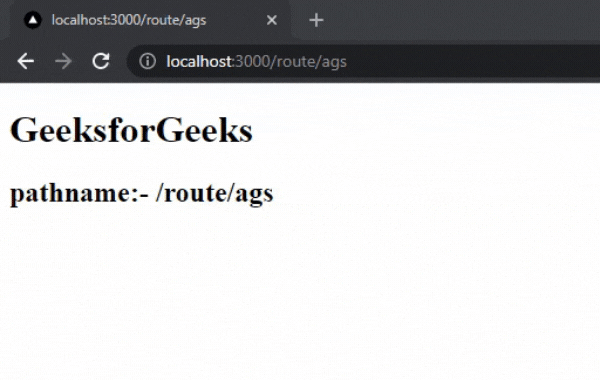
Task: Close the localhost:3000/route/ags tab
Action: point(272,20)
